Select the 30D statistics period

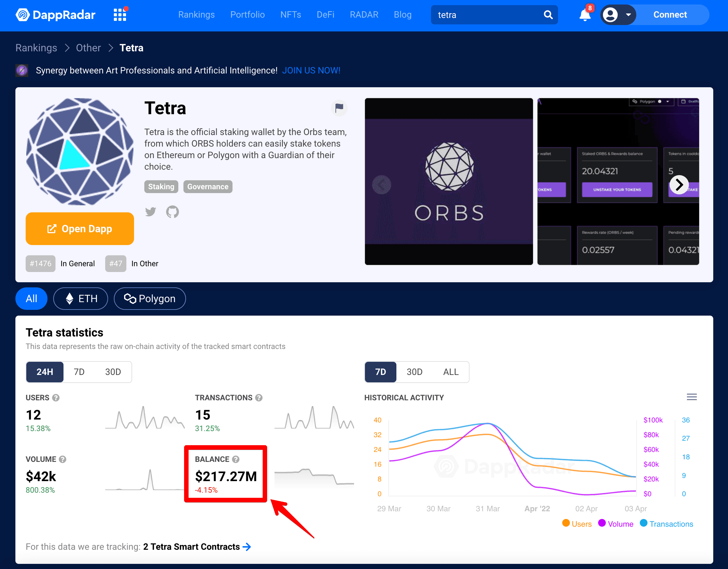pyautogui.click(x=113, y=372)
